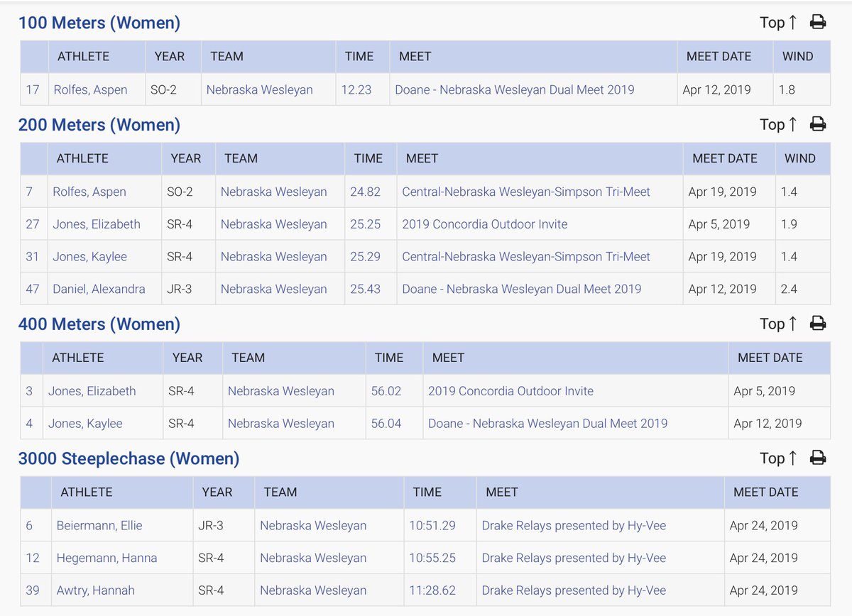The width and height of the screenshot is (852, 616).
Task: Open Nebraska Wesleyan team in 100 Meters row
Action: tap(260, 90)
